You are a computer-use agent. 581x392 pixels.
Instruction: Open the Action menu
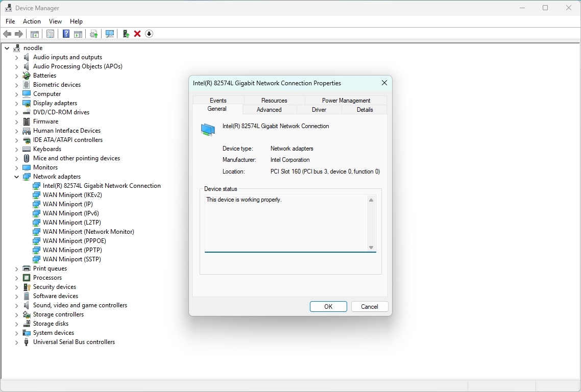click(32, 21)
